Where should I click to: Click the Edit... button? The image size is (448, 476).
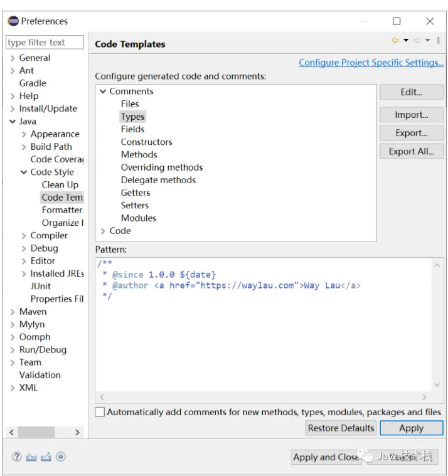(412, 92)
